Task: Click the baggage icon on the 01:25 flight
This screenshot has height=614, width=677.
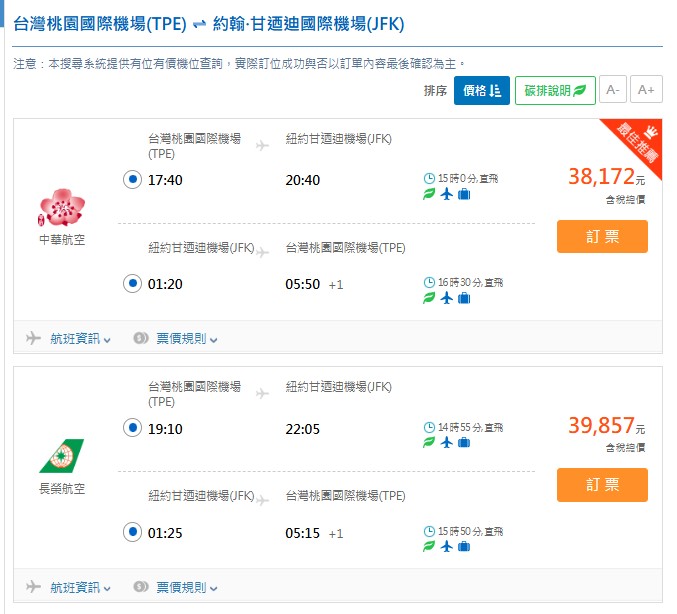Action: pyautogui.click(x=463, y=546)
